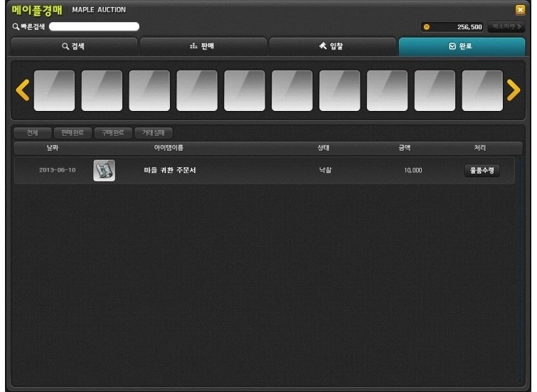The image size is (537, 392).
Task: Close the Maple Auction window
Action: tap(528, 9)
